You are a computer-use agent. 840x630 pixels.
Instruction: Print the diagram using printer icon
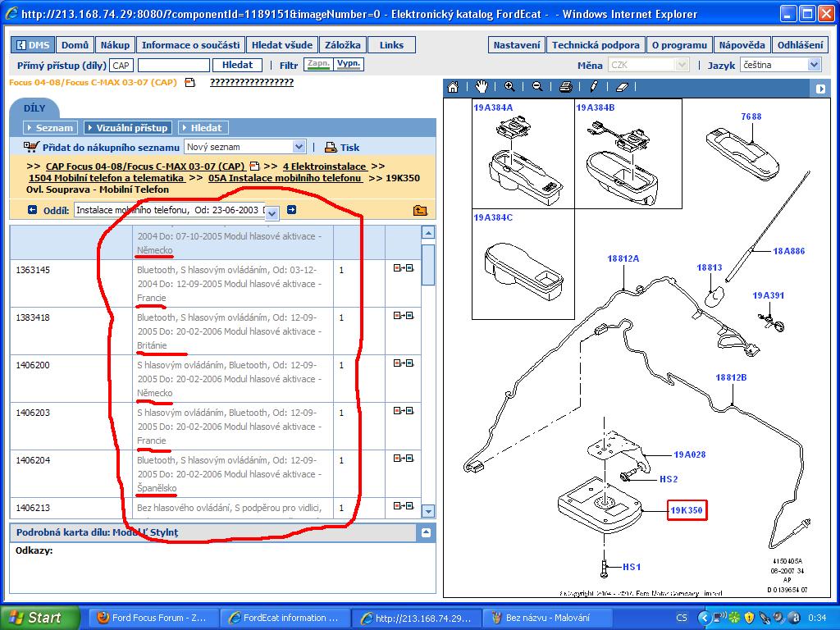pos(565,87)
